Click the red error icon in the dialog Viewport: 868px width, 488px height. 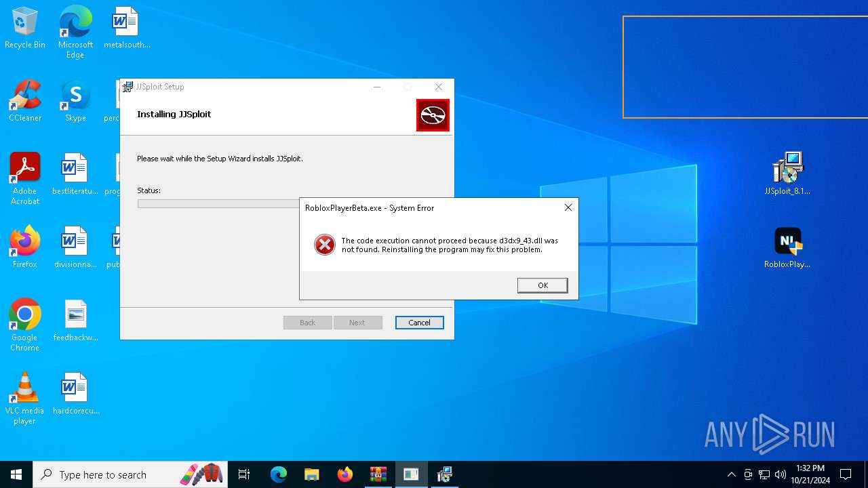pos(325,245)
